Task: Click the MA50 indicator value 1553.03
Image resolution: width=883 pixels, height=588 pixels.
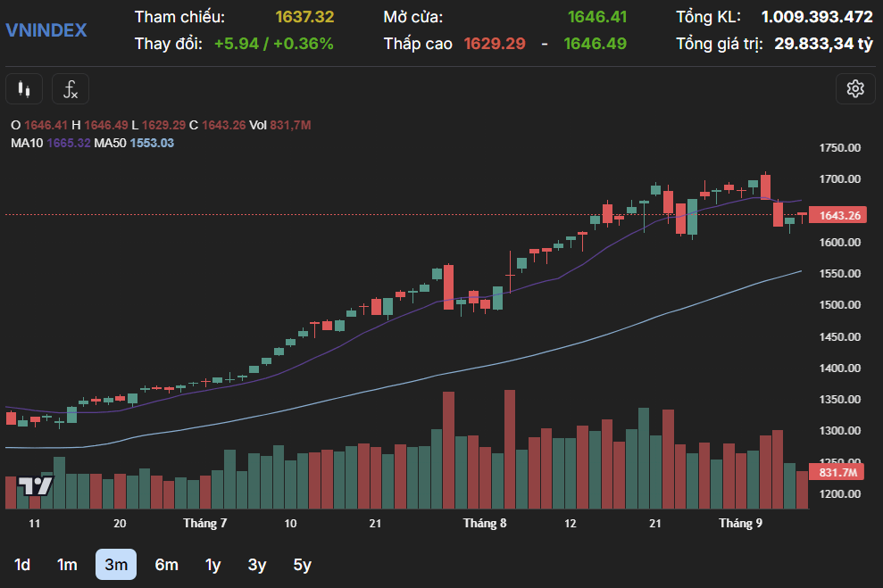Action: point(152,143)
